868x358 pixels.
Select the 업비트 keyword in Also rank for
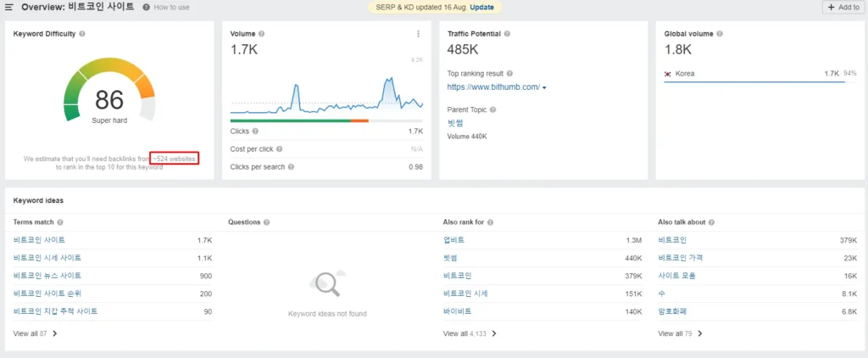click(453, 240)
